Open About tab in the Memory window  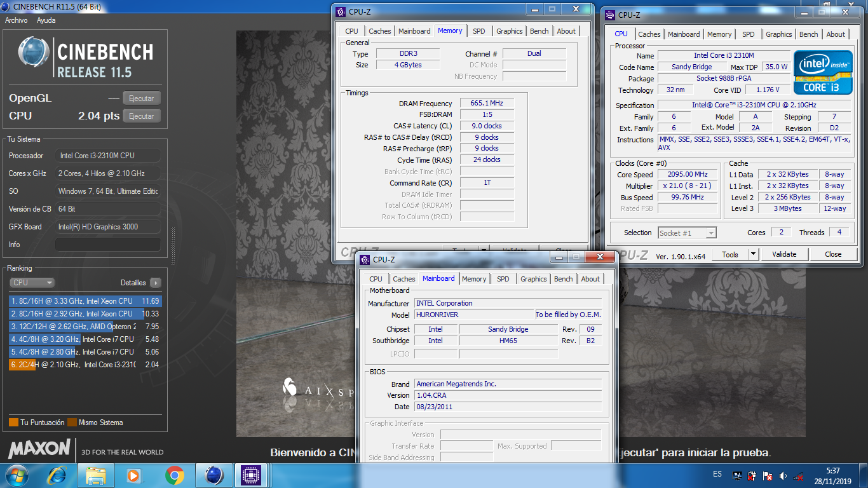point(566,31)
